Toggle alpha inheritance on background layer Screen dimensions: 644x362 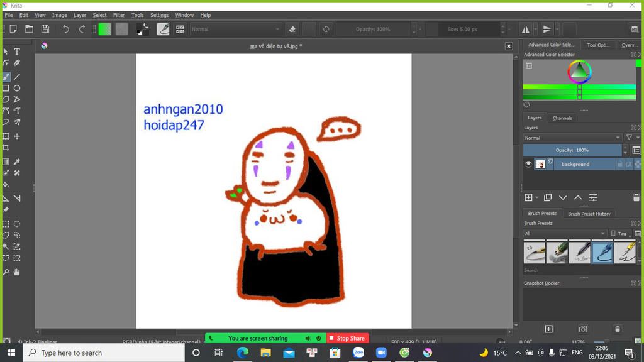click(x=629, y=164)
